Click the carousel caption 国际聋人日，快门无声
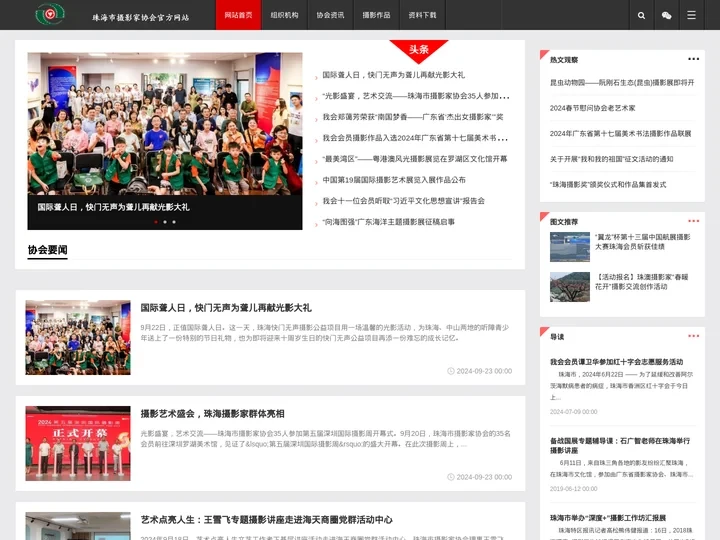The width and height of the screenshot is (720, 540). 113,207
